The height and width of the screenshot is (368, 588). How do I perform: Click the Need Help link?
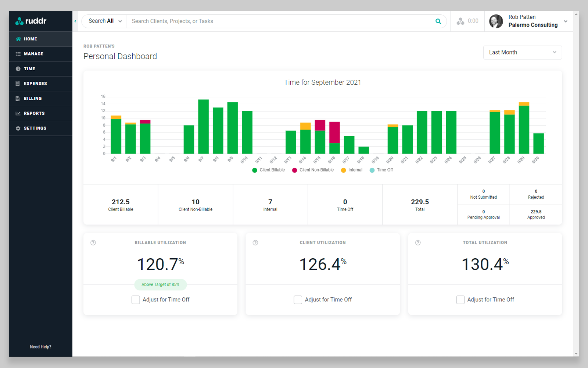coord(40,346)
